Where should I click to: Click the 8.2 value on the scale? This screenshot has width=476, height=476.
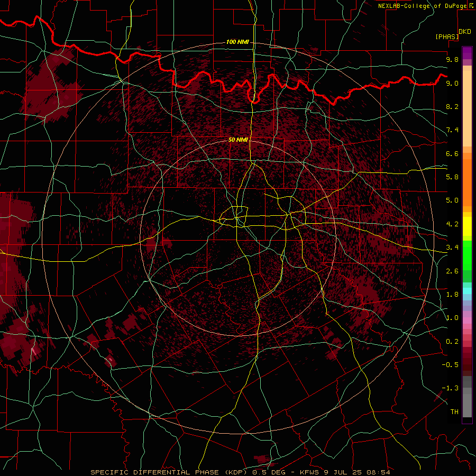pos(452,106)
